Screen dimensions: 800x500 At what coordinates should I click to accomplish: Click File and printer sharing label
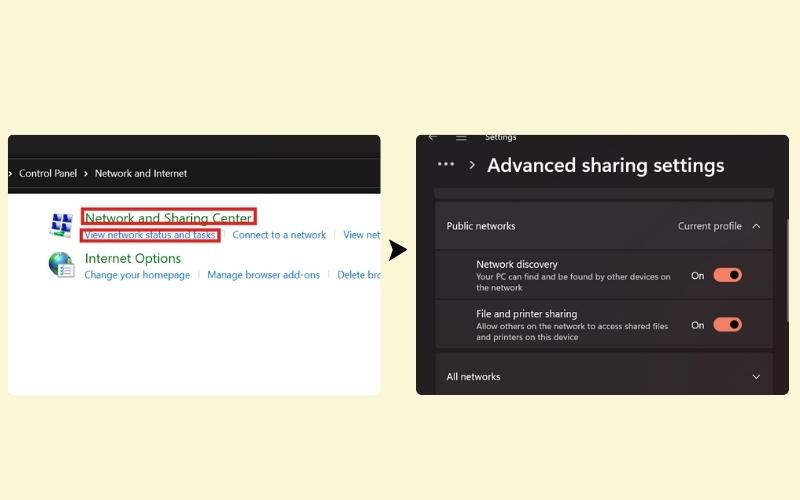click(x=527, y=314)
